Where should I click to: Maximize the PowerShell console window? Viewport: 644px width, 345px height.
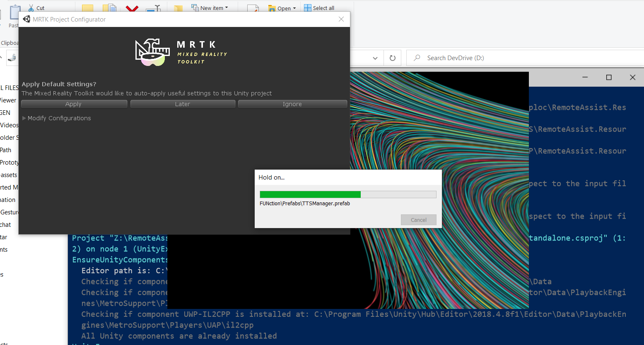tap(609, 77)
